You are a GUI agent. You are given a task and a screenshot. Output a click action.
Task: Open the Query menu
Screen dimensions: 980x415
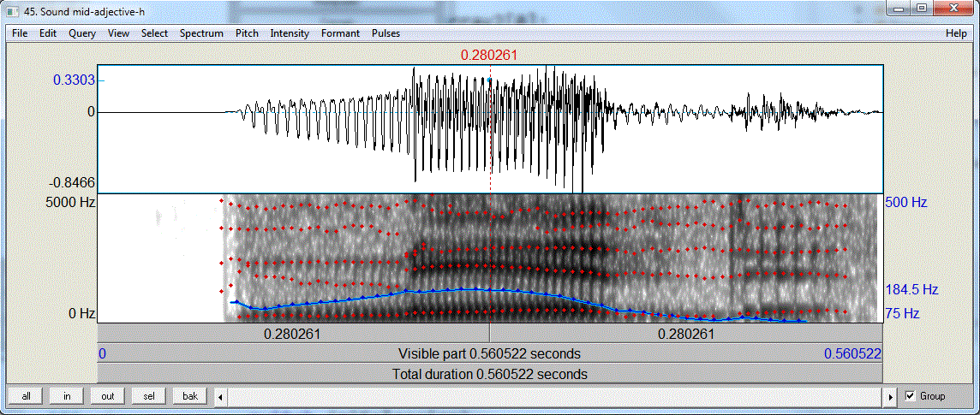[82, 33]
